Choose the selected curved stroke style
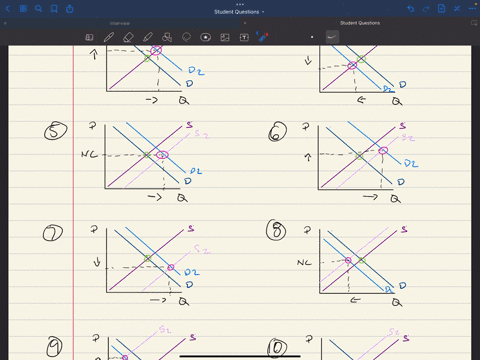This screenshot has width=480, height=360. point(332,37)
